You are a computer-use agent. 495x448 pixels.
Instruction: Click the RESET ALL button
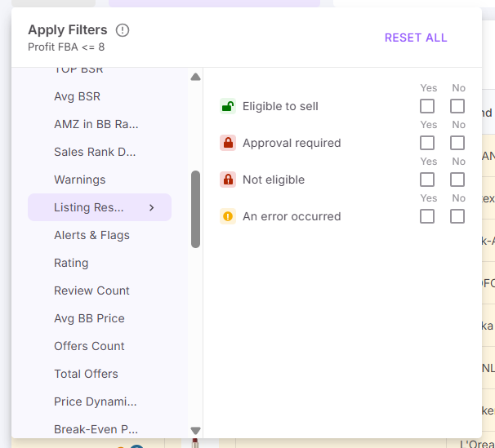416,38
